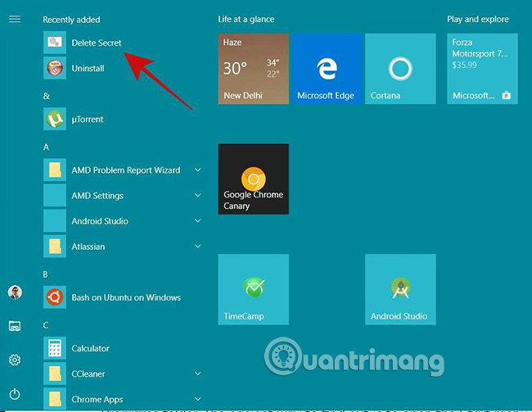The image size is (532, 412).
Task: Click the AMD Problem Report Wizard folder icon
Action: point(55,170)
